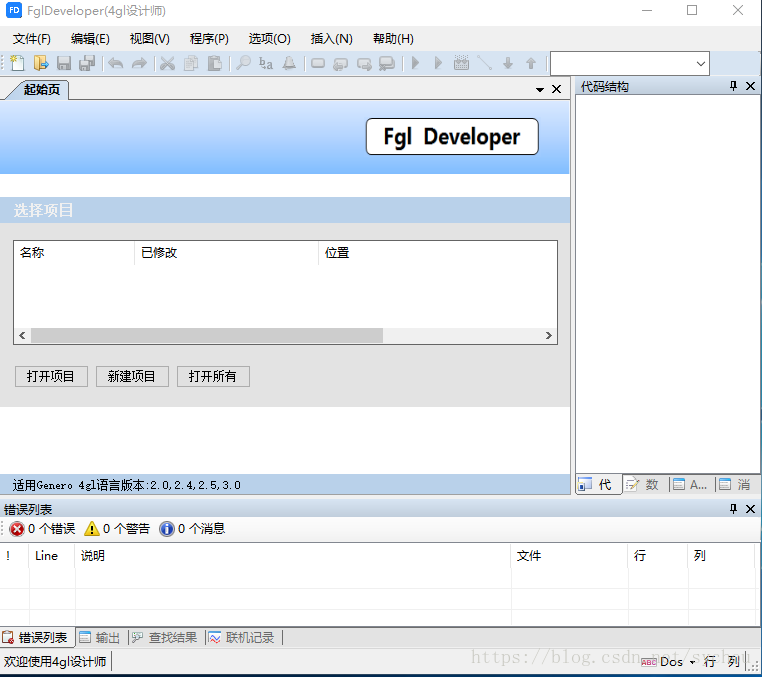
Task: Click the project list horizontal scrollbar thumb
Action: (x=207, y=335)
